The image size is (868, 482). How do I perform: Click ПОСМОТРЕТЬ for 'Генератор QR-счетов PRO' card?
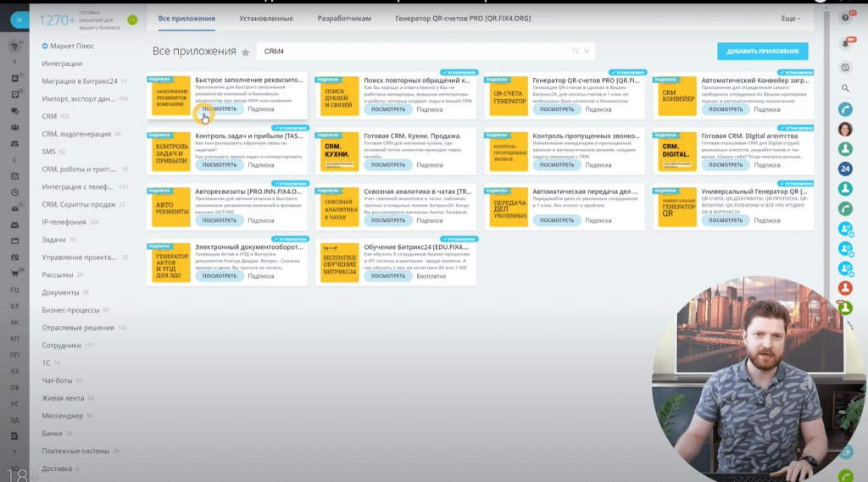click(x=557, y=109)
